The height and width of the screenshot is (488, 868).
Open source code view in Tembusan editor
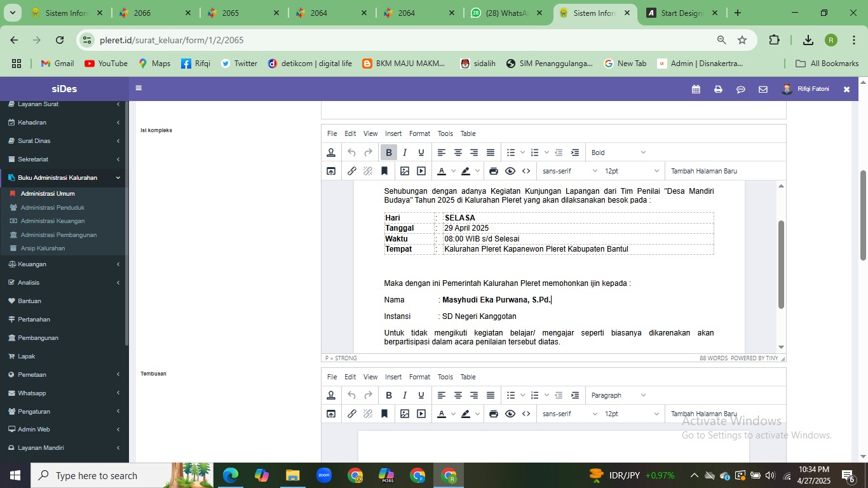(526, 414)
